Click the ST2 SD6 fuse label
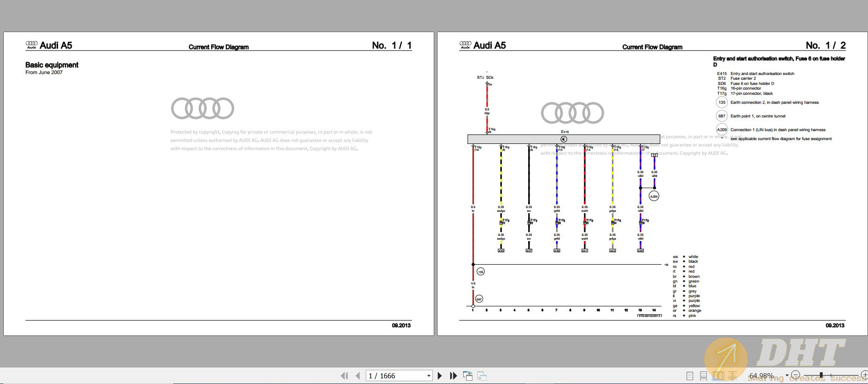The image size is (868, 384). (x=485, y=77)
